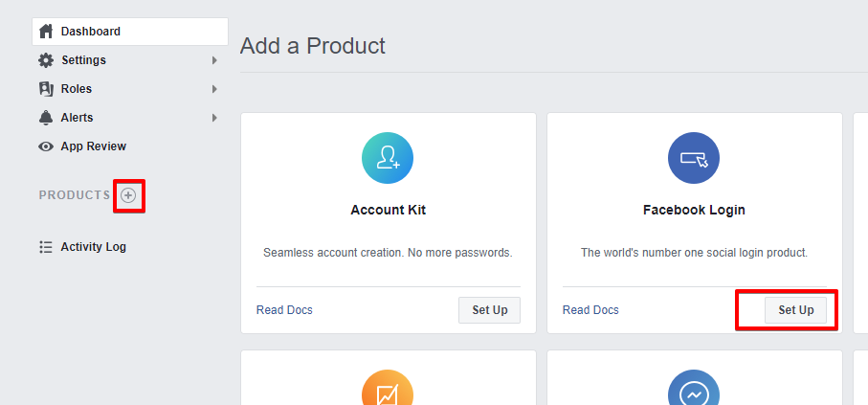Click the Roles badge icon
This screenshot has height=405, width=868.
coord(46,89)
